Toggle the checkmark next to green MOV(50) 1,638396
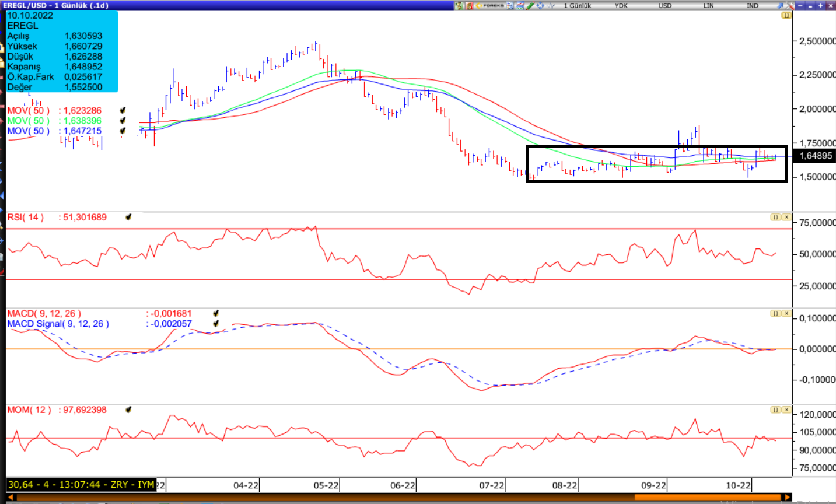 pyautogui.click(x=123, y=121)
